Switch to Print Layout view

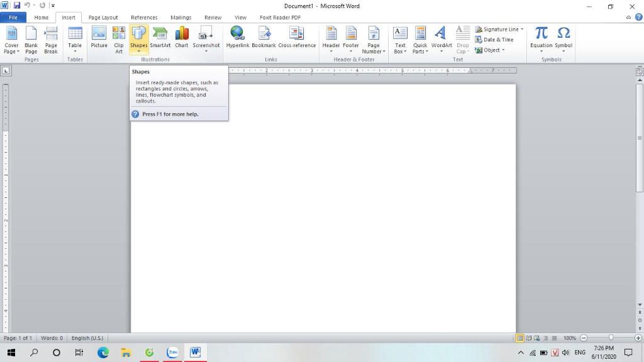519,338
